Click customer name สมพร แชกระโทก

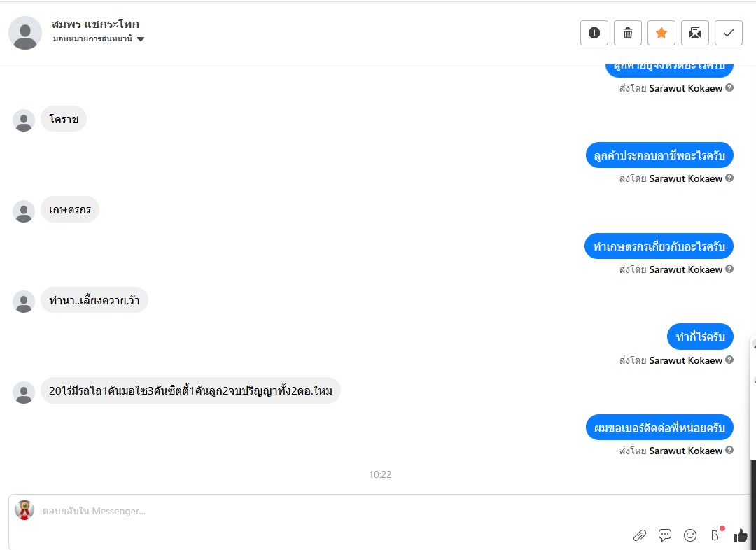[95, 24]
